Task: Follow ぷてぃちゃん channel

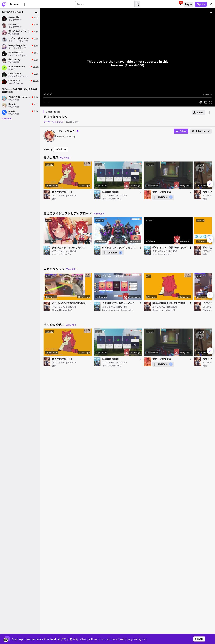Action: 181,131
